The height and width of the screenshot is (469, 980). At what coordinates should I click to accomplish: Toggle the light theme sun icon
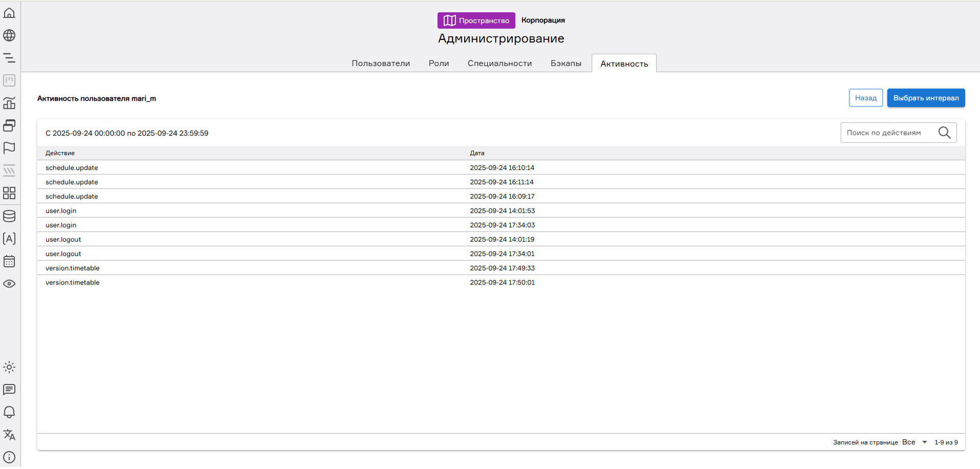pos(9,367)
